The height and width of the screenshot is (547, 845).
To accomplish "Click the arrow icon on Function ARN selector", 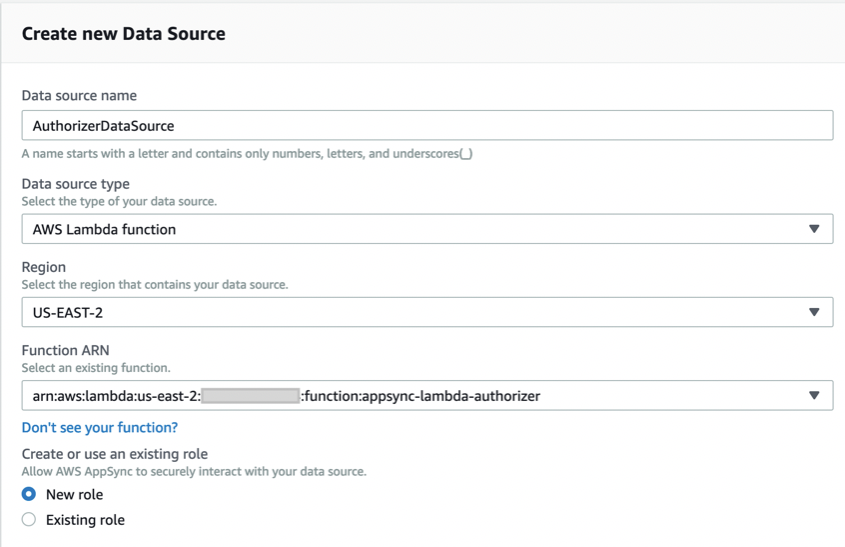I will (x=814, y=396).
